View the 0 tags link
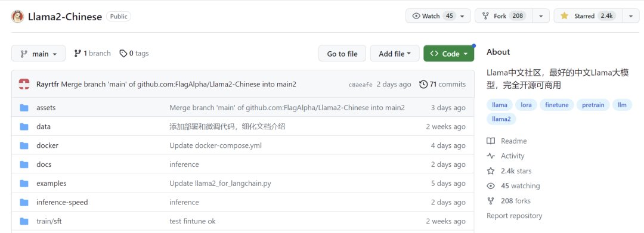The image size is (644, 233). (x=134, y=53)
